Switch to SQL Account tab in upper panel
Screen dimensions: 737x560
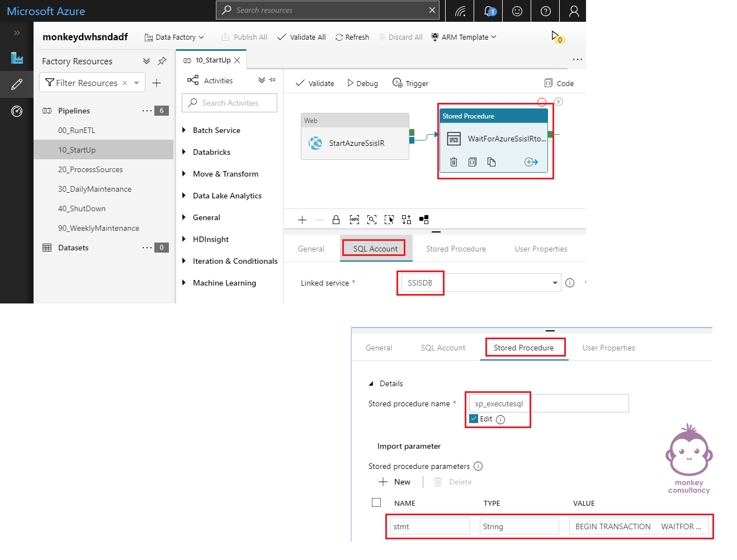pos(375,249)
